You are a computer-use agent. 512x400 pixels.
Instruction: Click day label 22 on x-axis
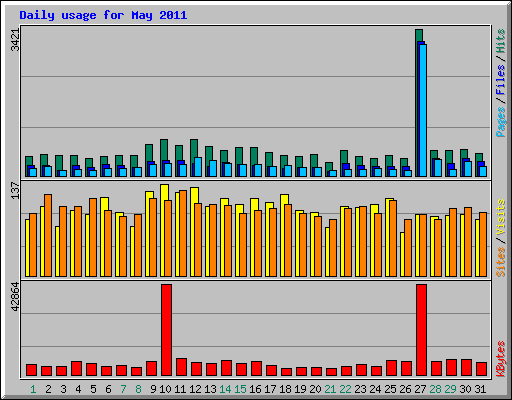345,389
